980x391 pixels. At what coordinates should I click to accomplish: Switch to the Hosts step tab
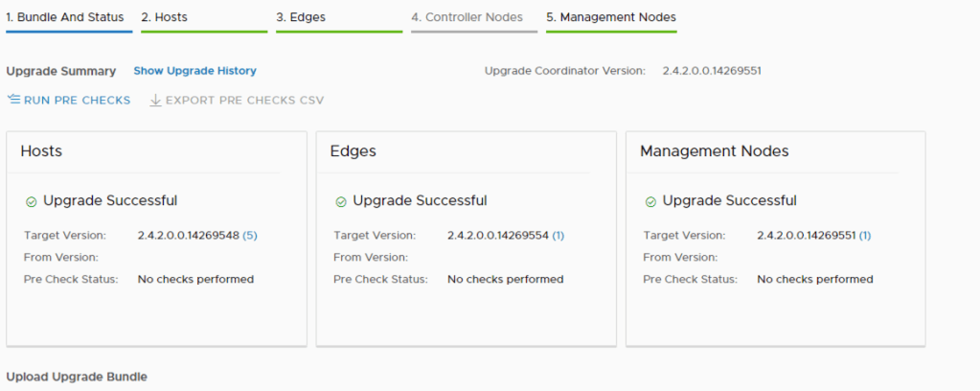click(x=164, y=17)
